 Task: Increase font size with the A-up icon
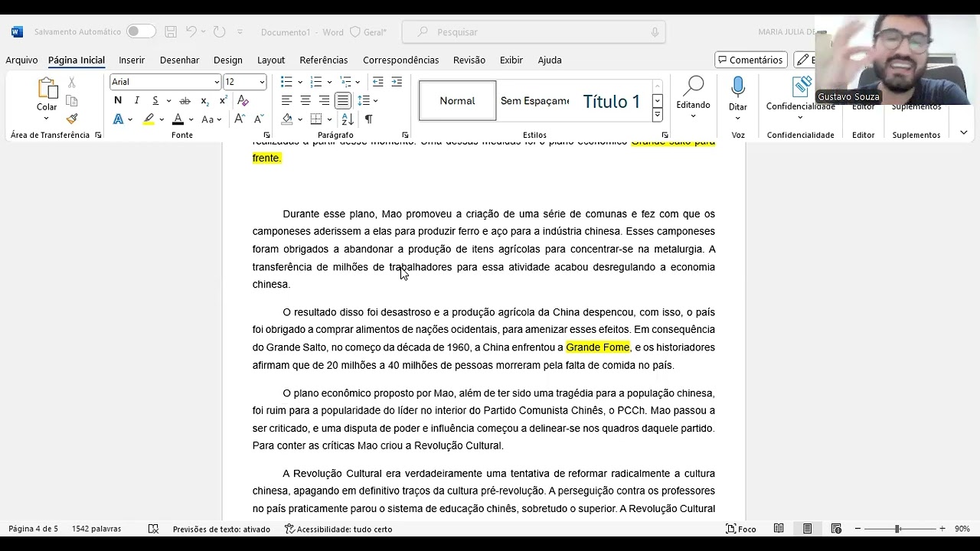tap(240, 119)
